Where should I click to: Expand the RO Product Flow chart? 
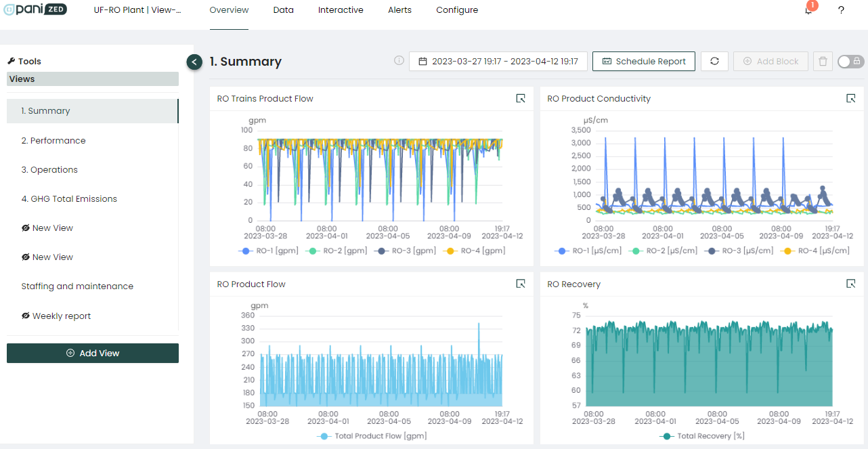click(x=520, y=284)
